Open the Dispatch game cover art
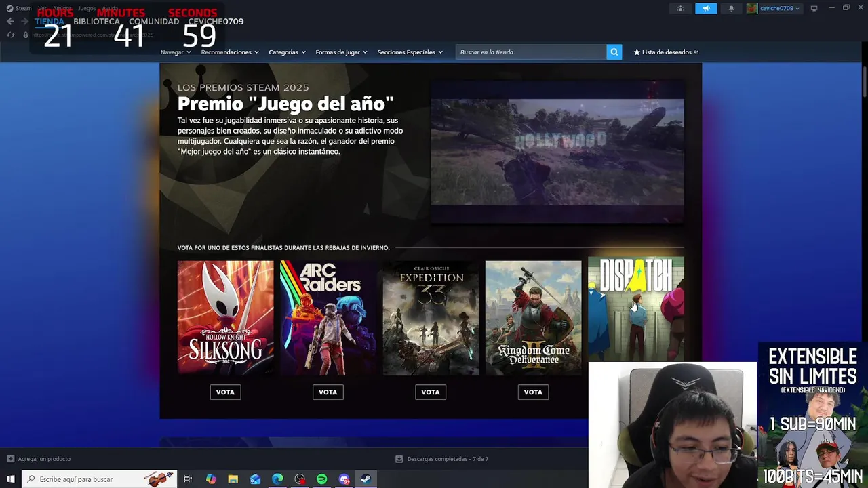Viewport: 868px width, 488px height. (635, 309)
